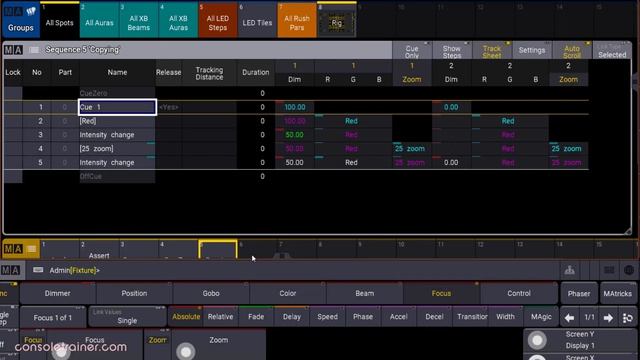
Task: Click the Lock column header
Action: click(x=13, y=73)
